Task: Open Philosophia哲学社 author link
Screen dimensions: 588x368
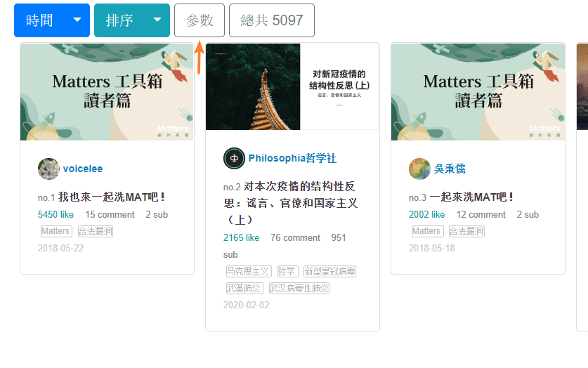Action: (x=292, y=158)
